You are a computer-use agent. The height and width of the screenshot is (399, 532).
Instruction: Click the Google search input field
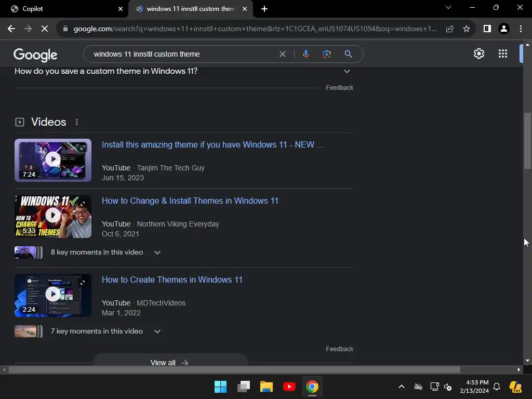point(183,54)
